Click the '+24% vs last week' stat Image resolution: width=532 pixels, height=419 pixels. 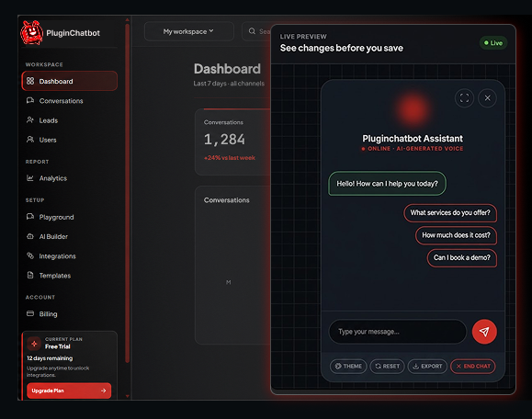point(230,158)
